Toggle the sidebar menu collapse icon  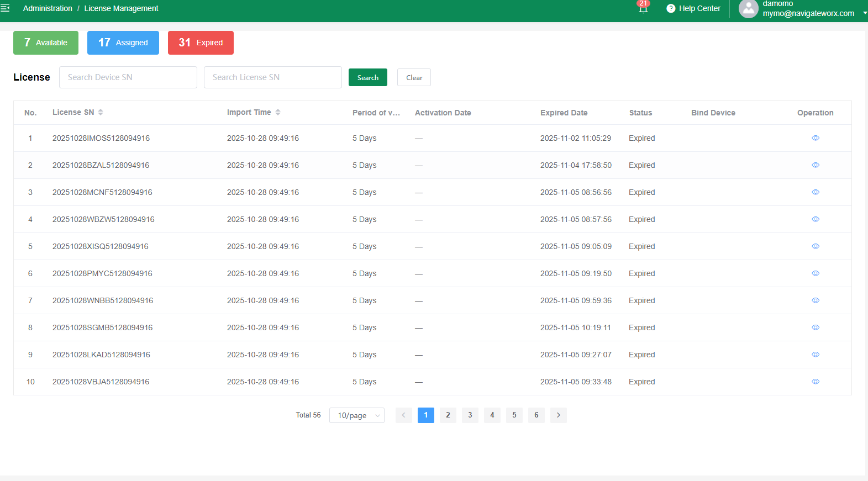pos(6,8)
